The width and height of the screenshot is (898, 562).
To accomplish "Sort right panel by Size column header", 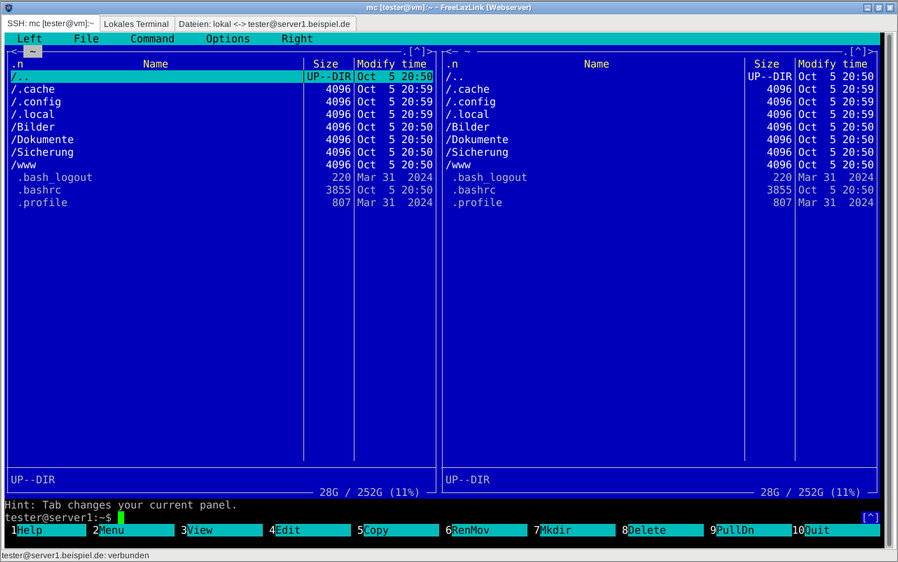I will [x=766, y=64].
